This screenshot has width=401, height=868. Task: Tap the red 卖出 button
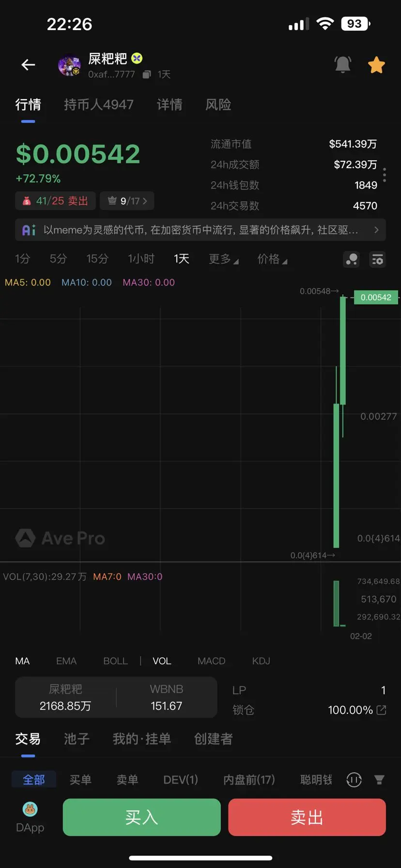[x=307, y=818]
